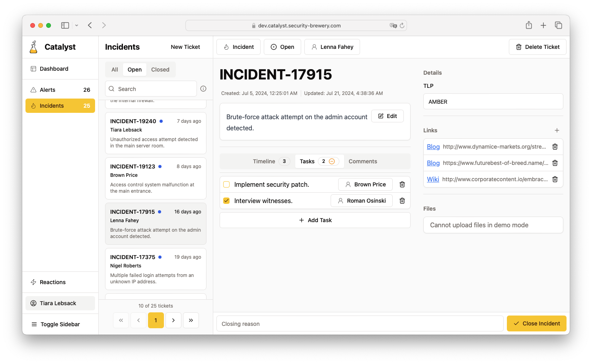This screenshot has width=592, height=364.
Task: Uncheck the Interview witnesses task
Action: click(x=226, y=201)
